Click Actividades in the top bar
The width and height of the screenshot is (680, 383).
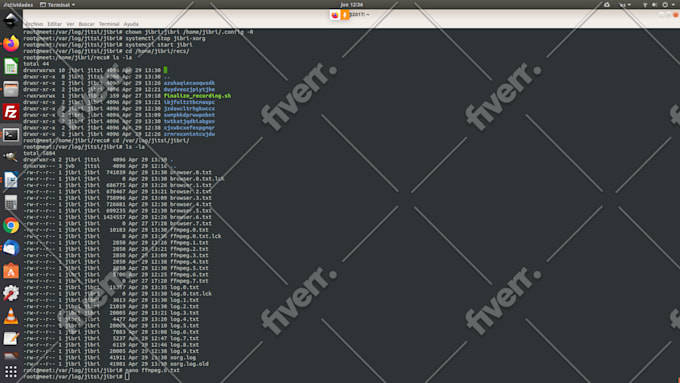[18, 5]
